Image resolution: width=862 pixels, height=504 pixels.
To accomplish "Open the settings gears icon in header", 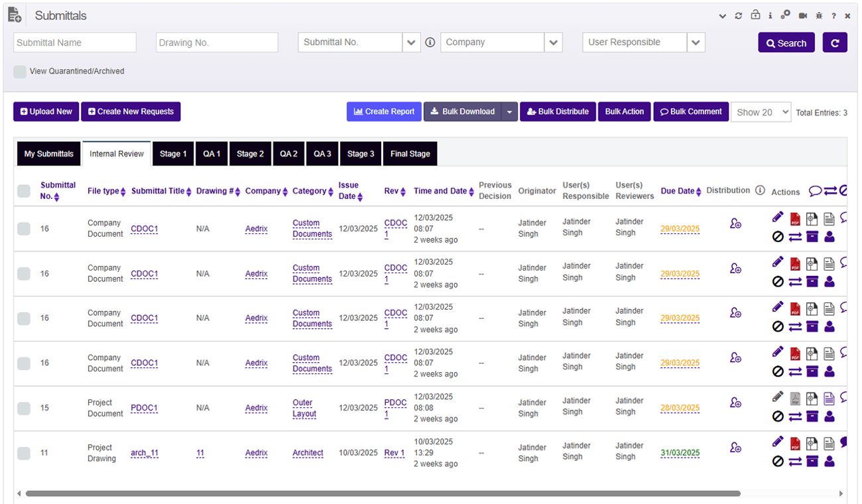I will [786, 15].
